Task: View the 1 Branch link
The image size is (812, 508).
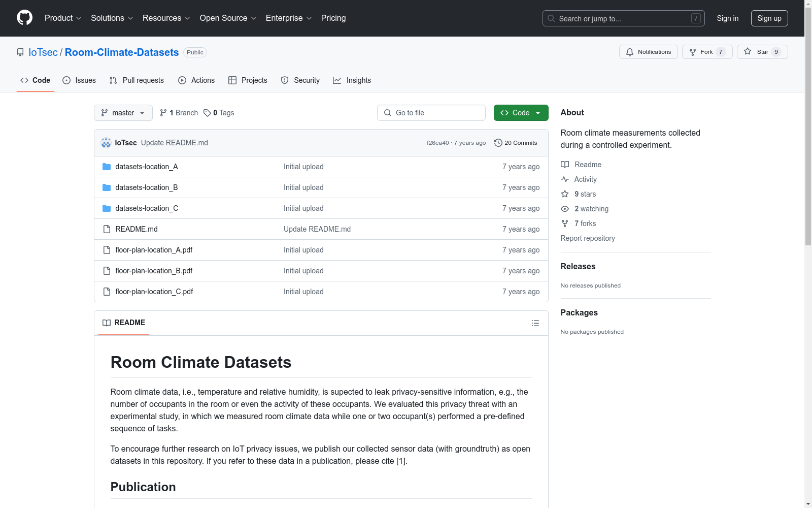Action: pyautogui.click(x=179, y=113)
